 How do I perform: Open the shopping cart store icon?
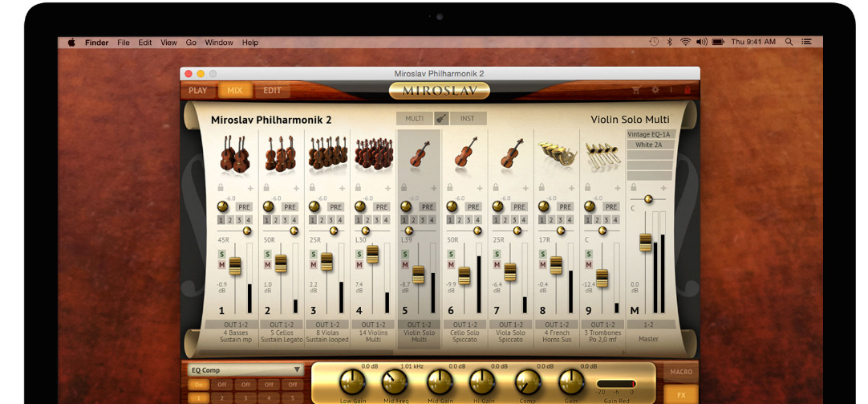point(637,90)
